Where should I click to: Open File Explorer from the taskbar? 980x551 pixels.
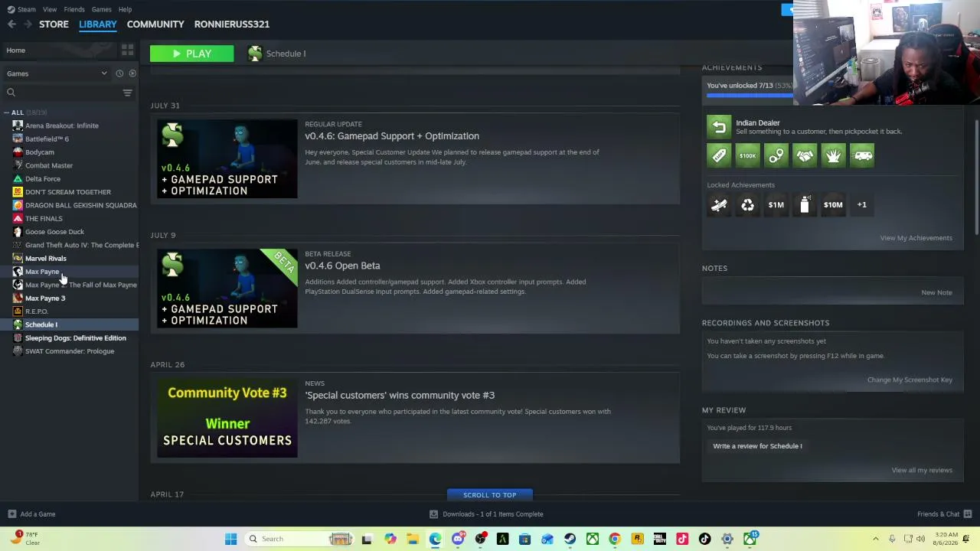pos(412,539)
